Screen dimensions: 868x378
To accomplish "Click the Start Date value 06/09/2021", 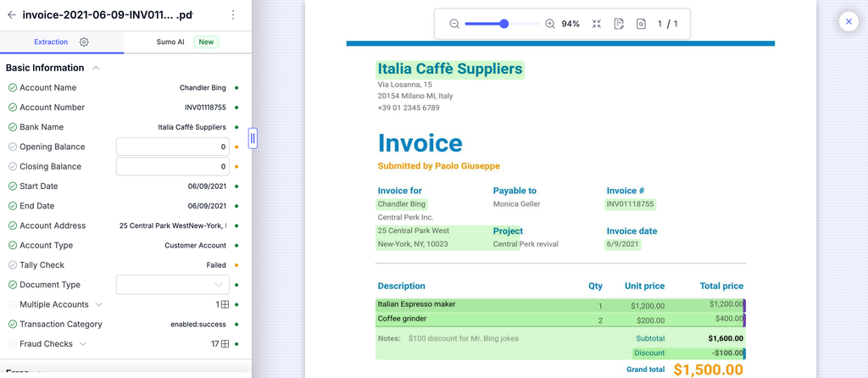I will tap(207, 186).
